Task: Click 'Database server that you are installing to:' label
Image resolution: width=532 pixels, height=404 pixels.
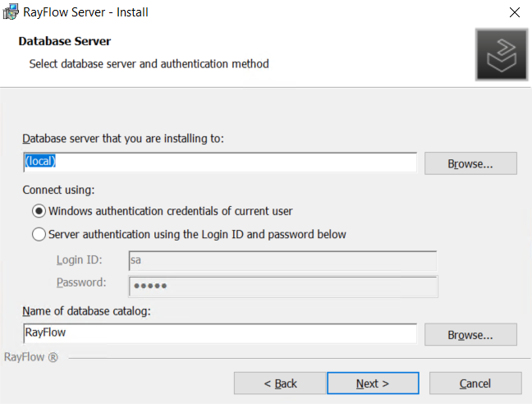Action: pyautogui.click(x=123, y=139)
